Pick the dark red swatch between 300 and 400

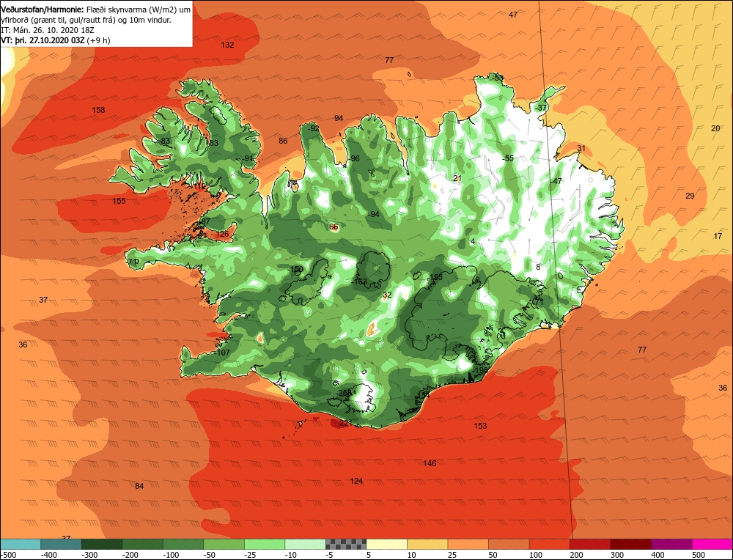pos(630,544)
